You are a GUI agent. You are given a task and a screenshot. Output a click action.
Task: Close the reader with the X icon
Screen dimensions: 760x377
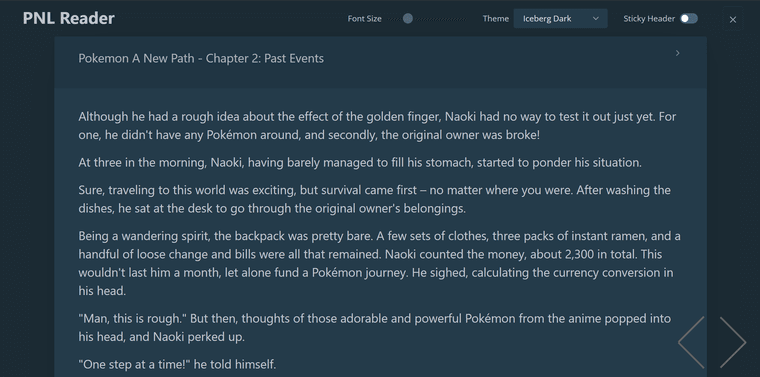733,19
